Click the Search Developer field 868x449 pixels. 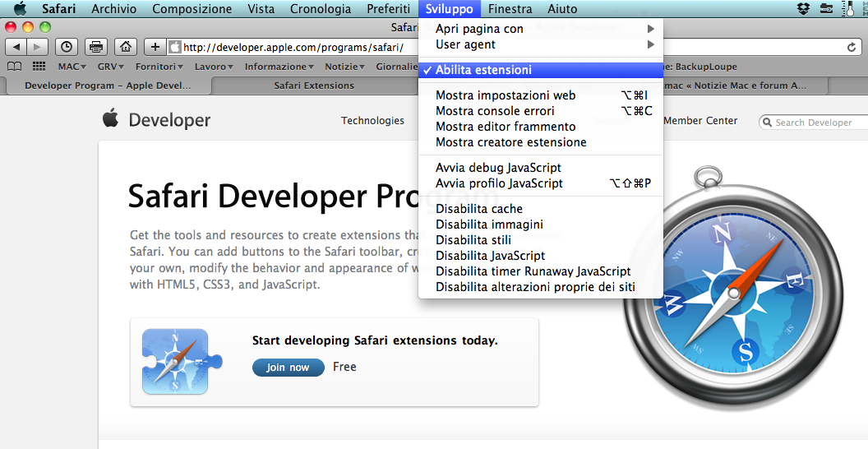(x=814, y=123)
